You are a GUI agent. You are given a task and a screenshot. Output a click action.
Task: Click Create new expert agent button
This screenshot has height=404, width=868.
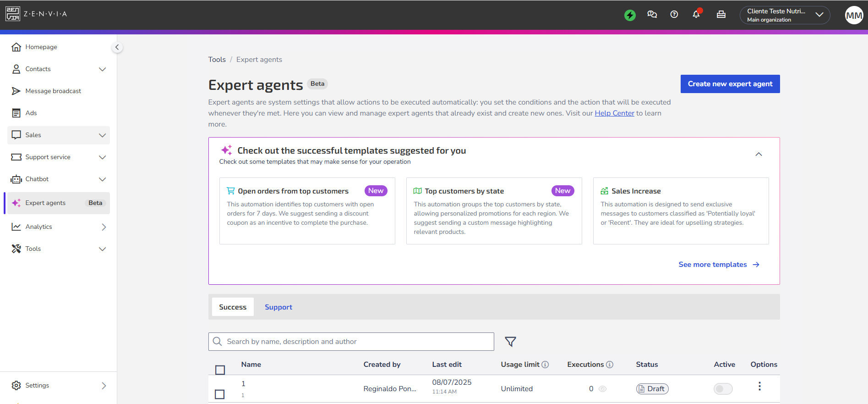[730, 84]
